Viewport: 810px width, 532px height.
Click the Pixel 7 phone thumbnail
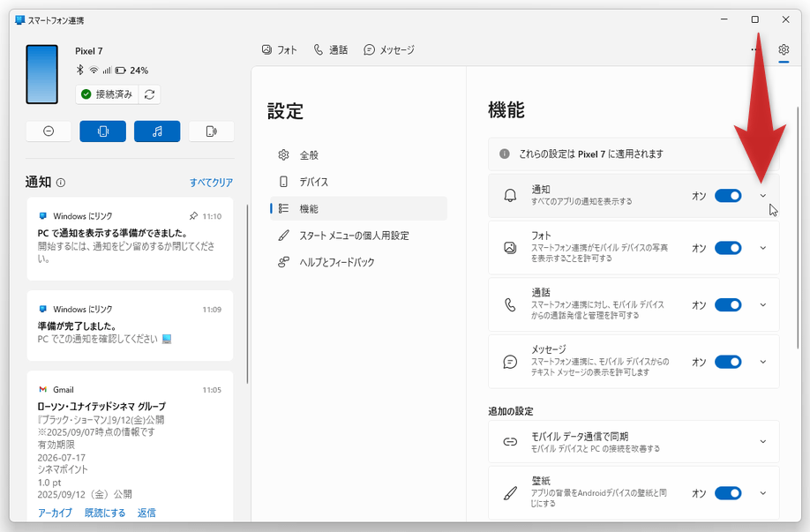[x=41, y=74]
